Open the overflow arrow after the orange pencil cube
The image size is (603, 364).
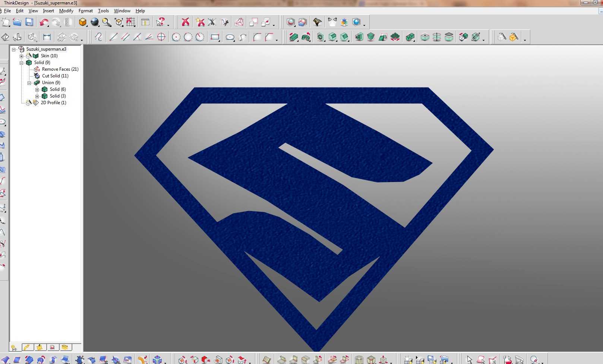coord(525,39)
